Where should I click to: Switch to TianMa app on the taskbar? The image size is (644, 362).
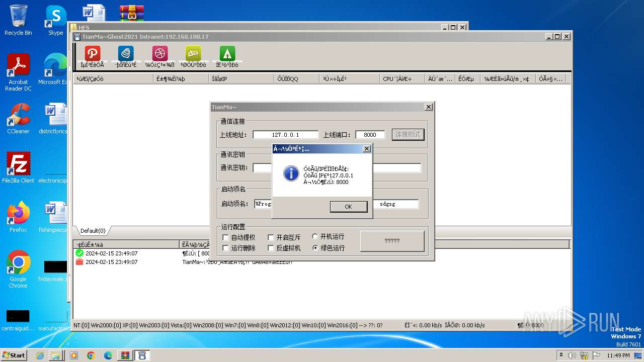(142, 355)
